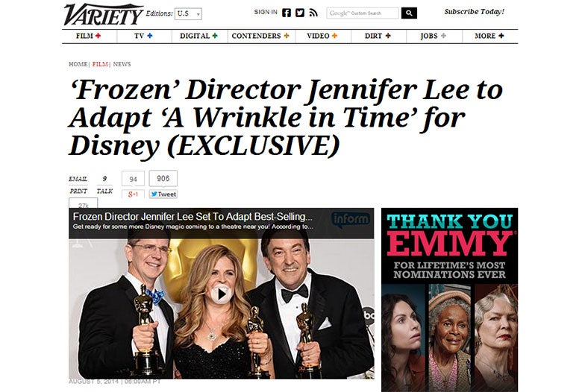Open the Editions U.S. dropdown
The image size is (588, 392).
pos(188,14)
